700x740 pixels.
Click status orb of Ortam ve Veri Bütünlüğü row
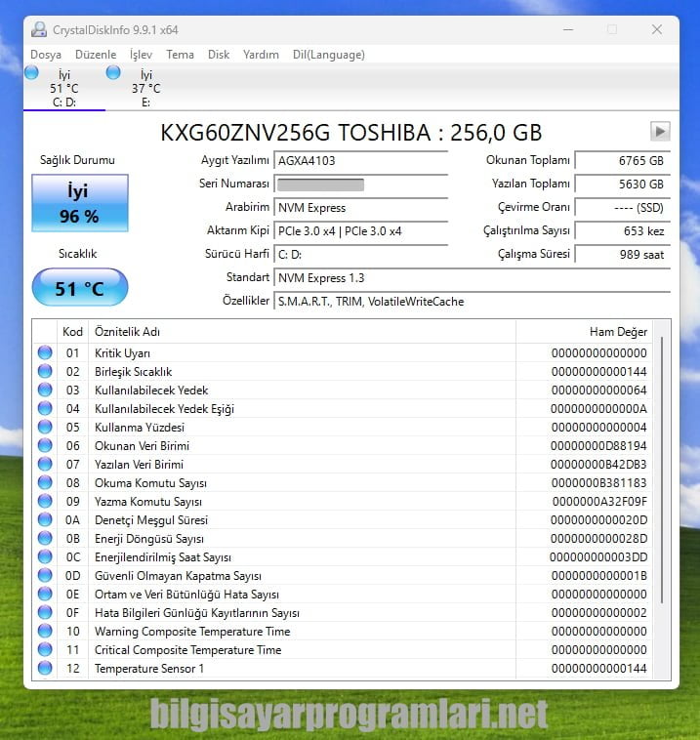45,594
